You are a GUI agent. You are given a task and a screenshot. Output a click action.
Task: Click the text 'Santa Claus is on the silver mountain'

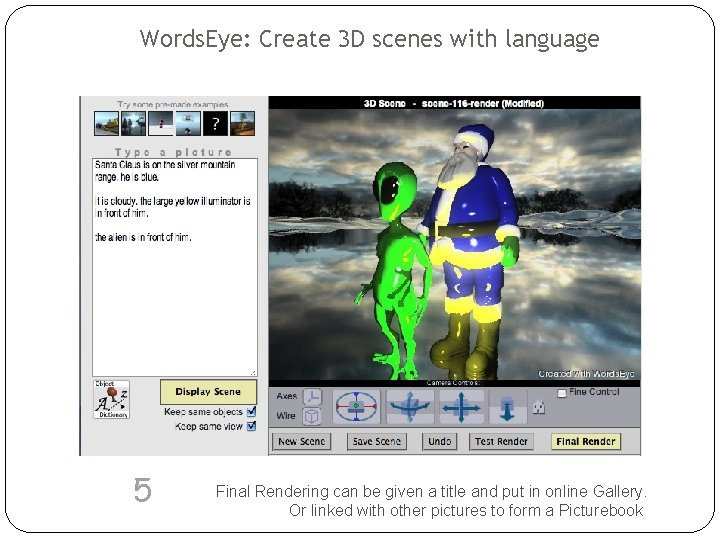(x=165, y=164)
